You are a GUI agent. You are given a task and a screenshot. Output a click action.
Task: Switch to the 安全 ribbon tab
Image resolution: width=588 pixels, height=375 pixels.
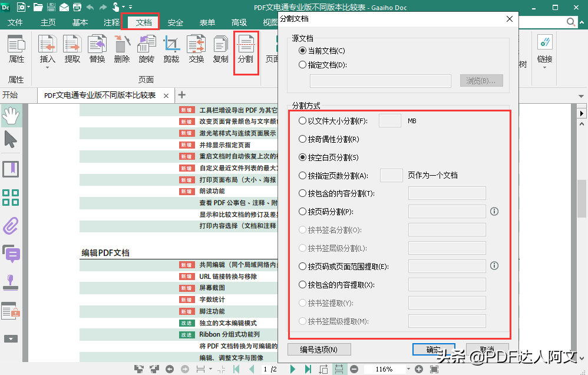click(x=175, y=22)
